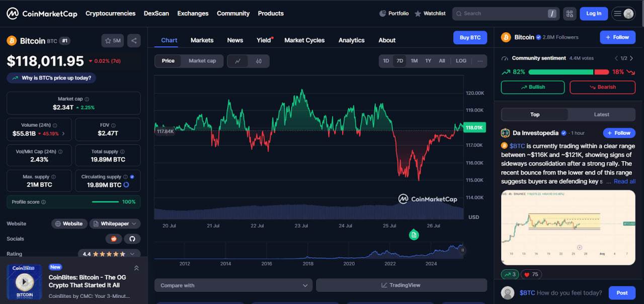Select the line chart type icon
Viewport: 644px width, 304px height.
(238, 61)
